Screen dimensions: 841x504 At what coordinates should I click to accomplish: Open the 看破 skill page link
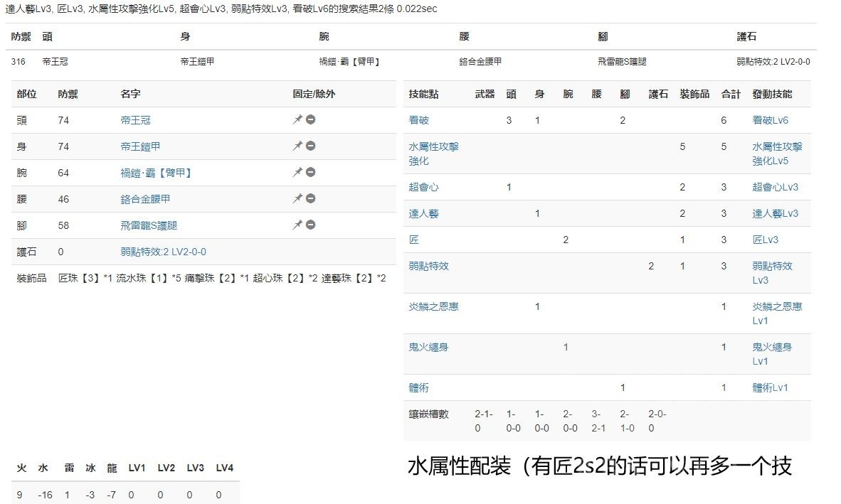coord(420,119)
